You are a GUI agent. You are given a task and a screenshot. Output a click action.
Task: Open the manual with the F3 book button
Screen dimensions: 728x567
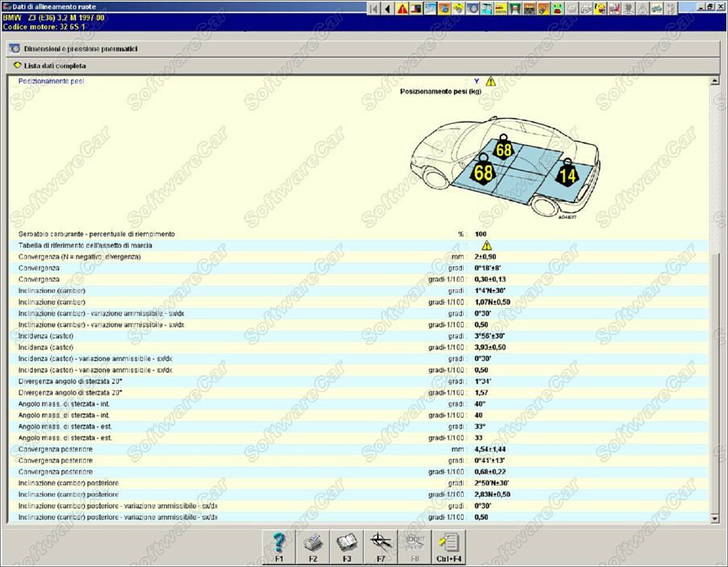point(347,547)
